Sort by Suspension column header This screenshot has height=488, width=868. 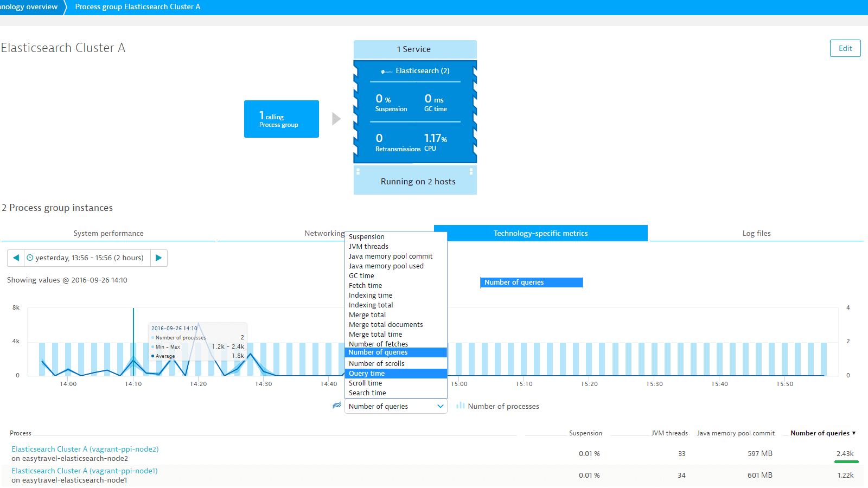click(x=585, y=433)
